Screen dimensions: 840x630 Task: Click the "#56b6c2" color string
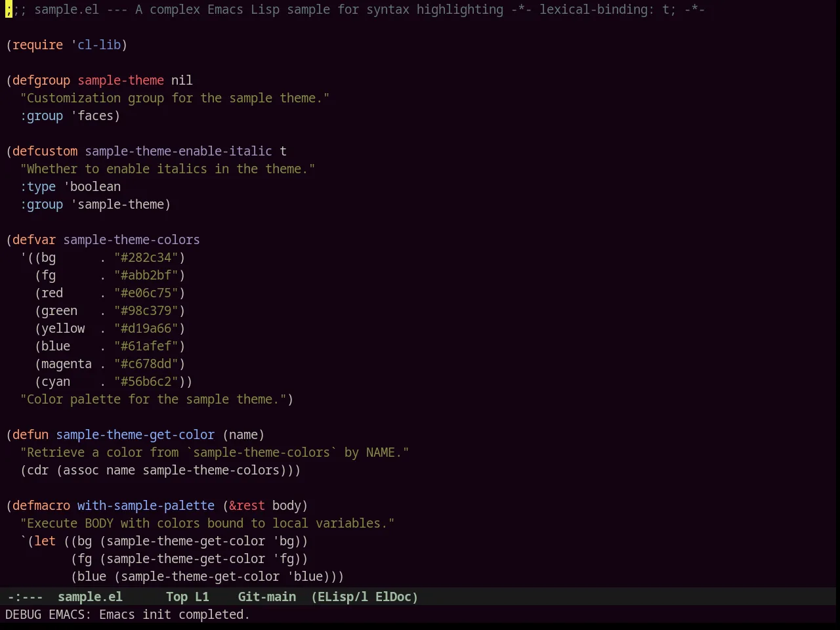pos(146,381)
